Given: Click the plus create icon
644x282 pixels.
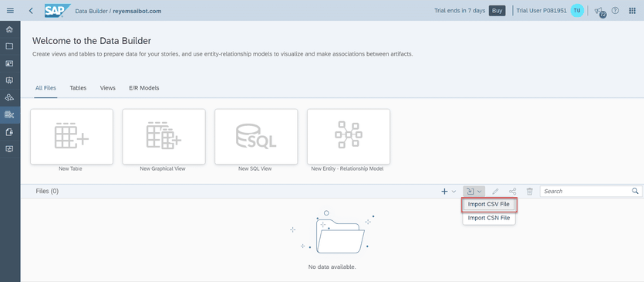Looking at the screenshot, I should [x=444, y=192].
